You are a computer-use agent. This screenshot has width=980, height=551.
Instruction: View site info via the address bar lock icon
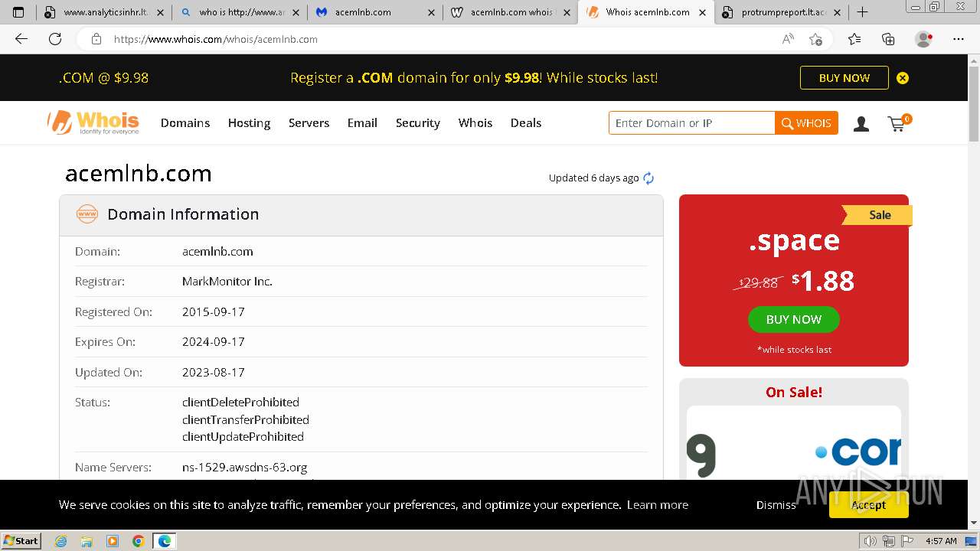click(96, 39)
